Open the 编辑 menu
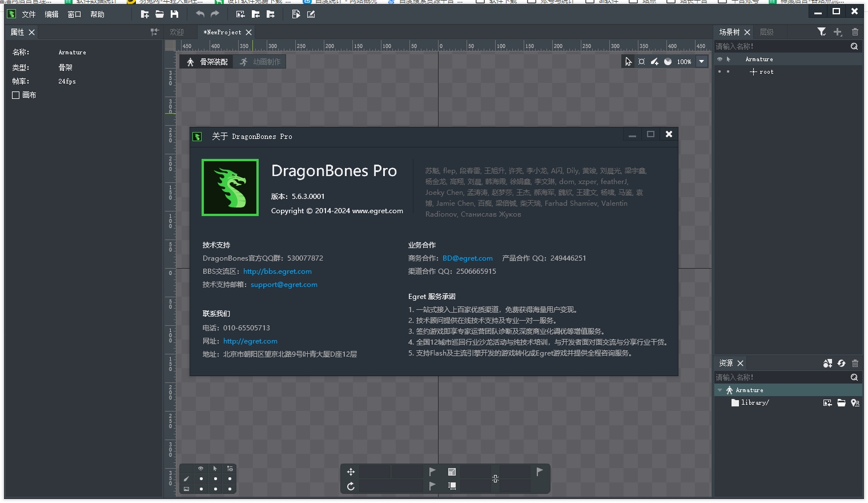Screen dimensions: 868x503 [51, 14]
